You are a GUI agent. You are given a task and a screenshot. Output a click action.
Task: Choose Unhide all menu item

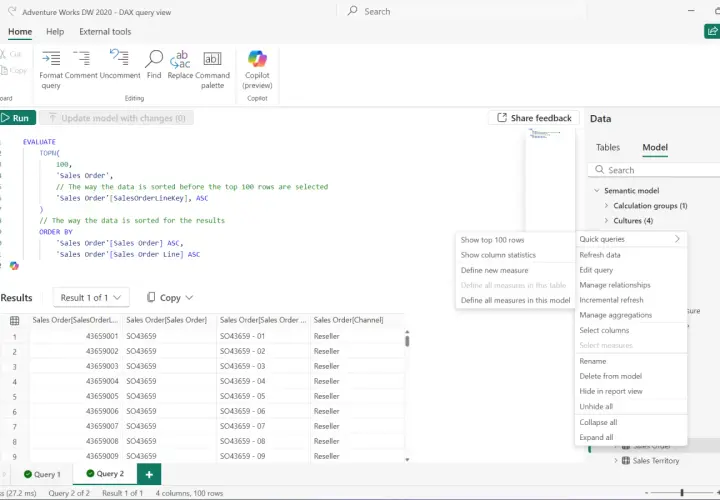tap(596, 406)
